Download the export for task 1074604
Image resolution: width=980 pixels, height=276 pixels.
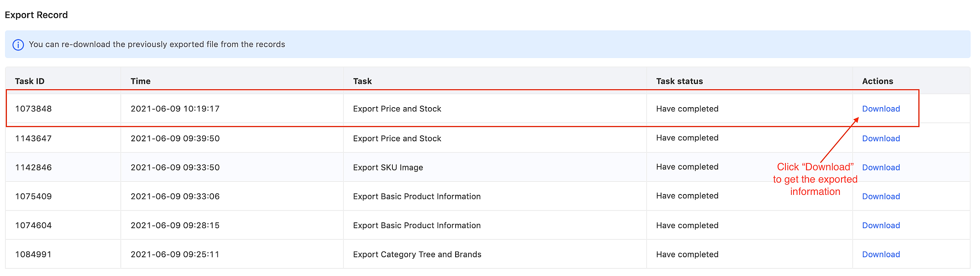coord(880,225)
